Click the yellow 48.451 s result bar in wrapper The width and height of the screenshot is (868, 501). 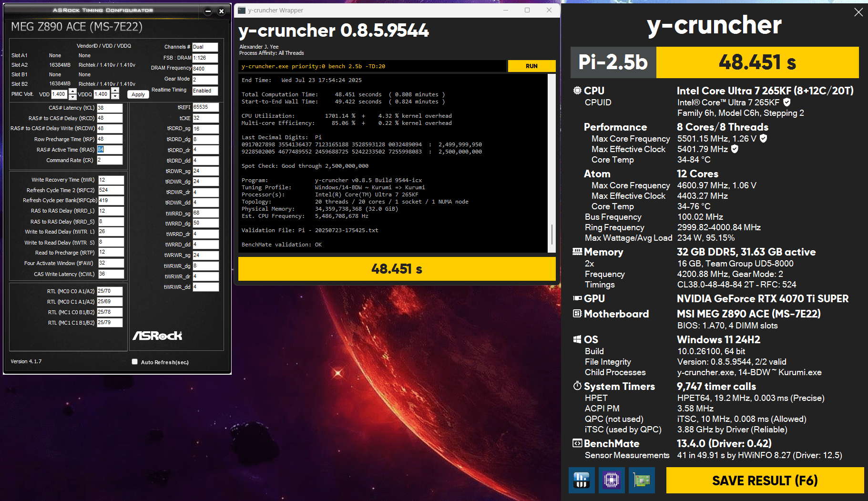(x=397, y=269)
